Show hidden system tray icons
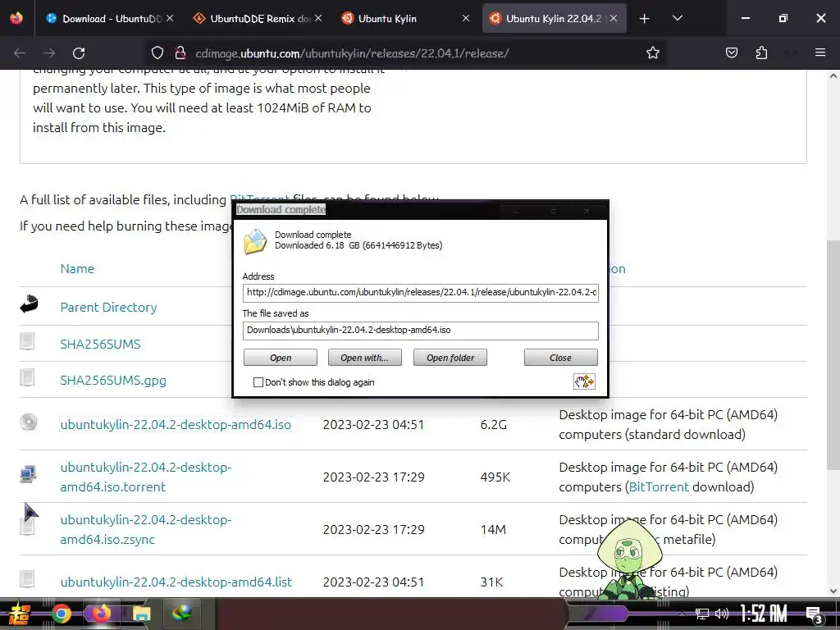840x630 pixels. pyautogui.click(x=682, y=614)
